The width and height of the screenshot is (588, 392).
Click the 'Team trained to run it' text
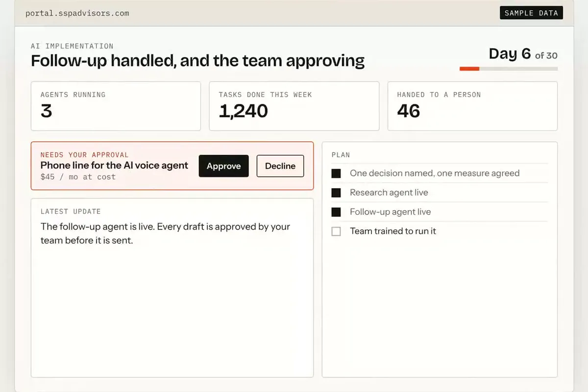393,231
